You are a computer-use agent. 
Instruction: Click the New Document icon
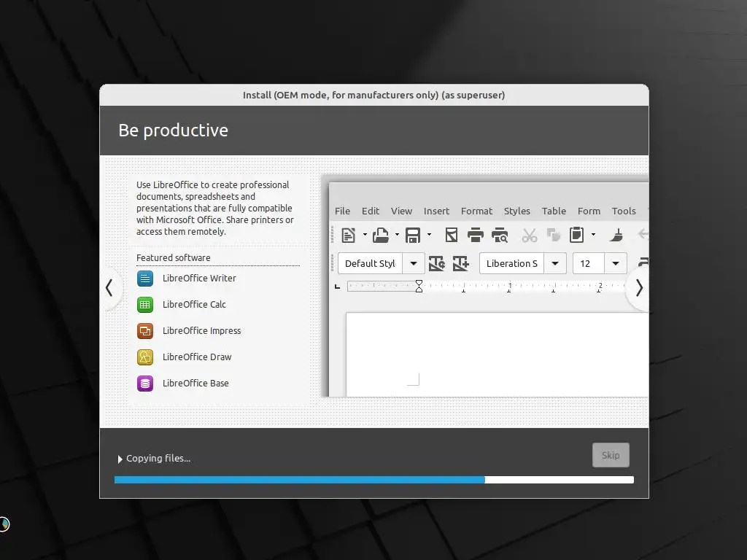[348, 235]
